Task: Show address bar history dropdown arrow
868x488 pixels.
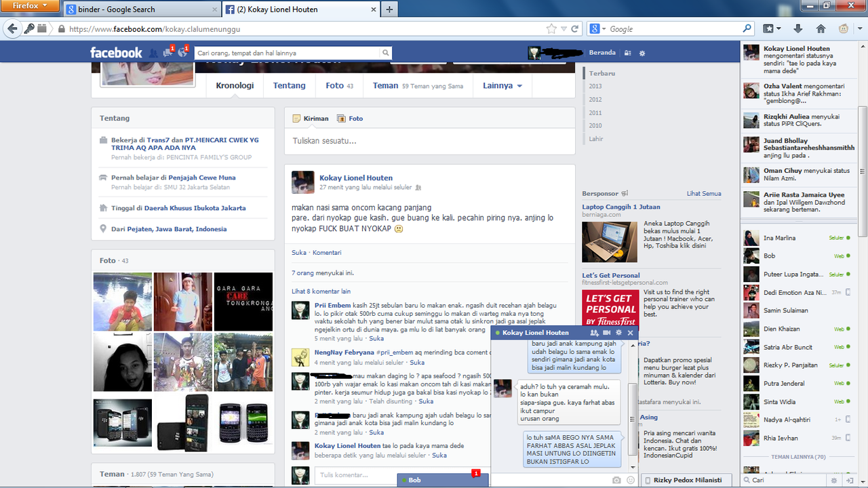Action: pos(564,29)
